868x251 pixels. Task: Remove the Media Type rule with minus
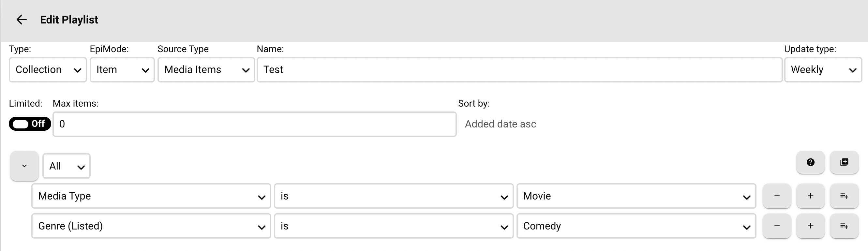[x=777, y=196]
